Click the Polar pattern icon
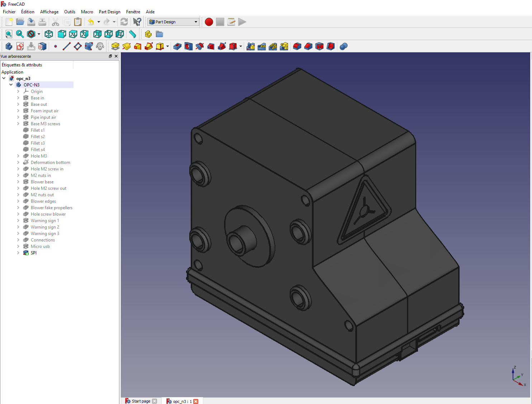Screen dimensions: 532x404 pyautogui.click(x=273, y=46)
